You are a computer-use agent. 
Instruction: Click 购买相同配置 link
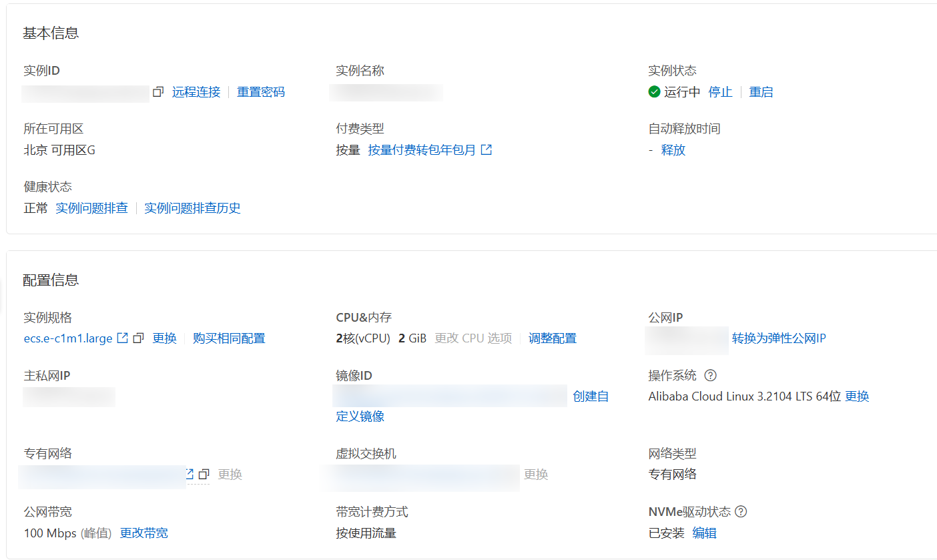229,338
